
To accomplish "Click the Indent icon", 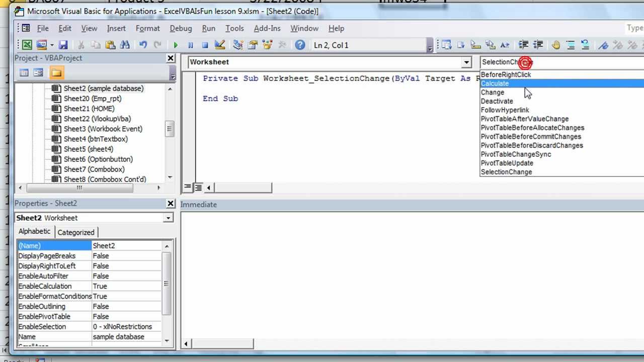I will coord(523,45).
